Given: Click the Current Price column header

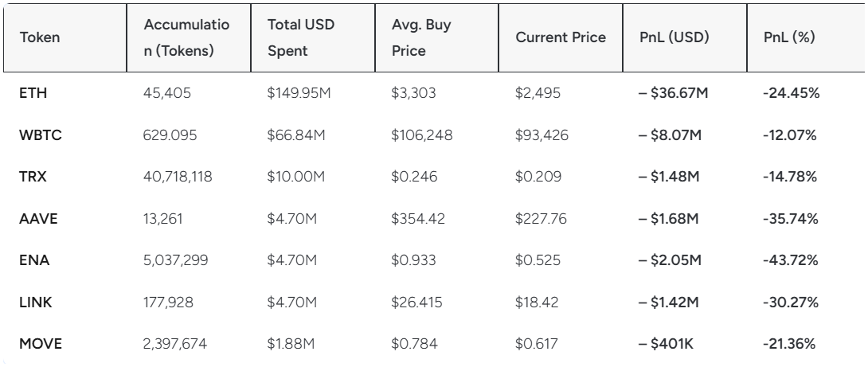Looking at the screenshot, I should point(560,37).
